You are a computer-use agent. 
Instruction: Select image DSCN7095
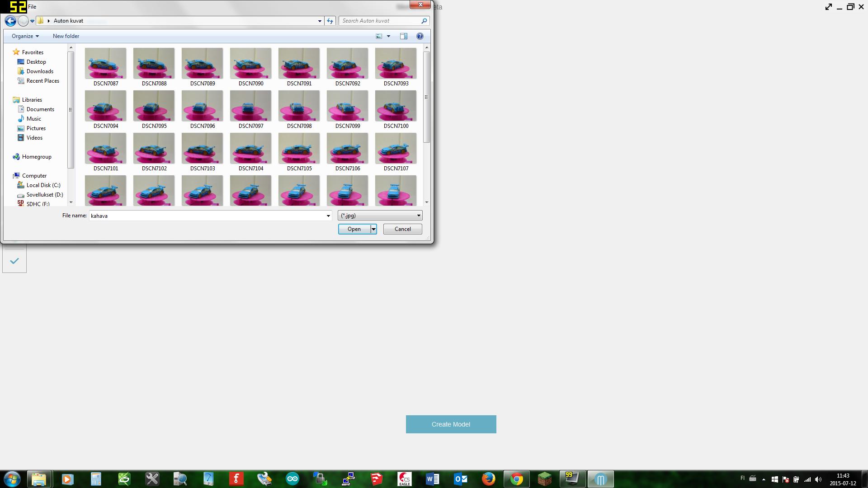pyautogui.click(x=154, y=109)
